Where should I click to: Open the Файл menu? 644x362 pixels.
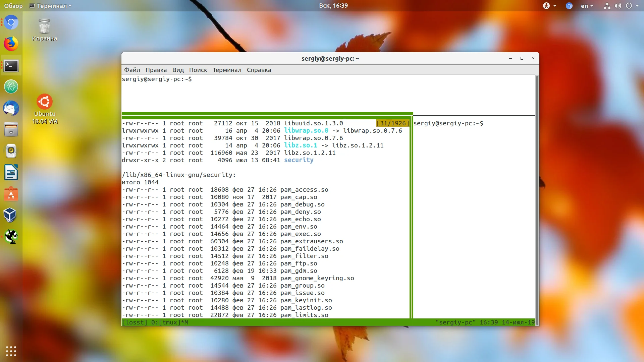point(132,70)
